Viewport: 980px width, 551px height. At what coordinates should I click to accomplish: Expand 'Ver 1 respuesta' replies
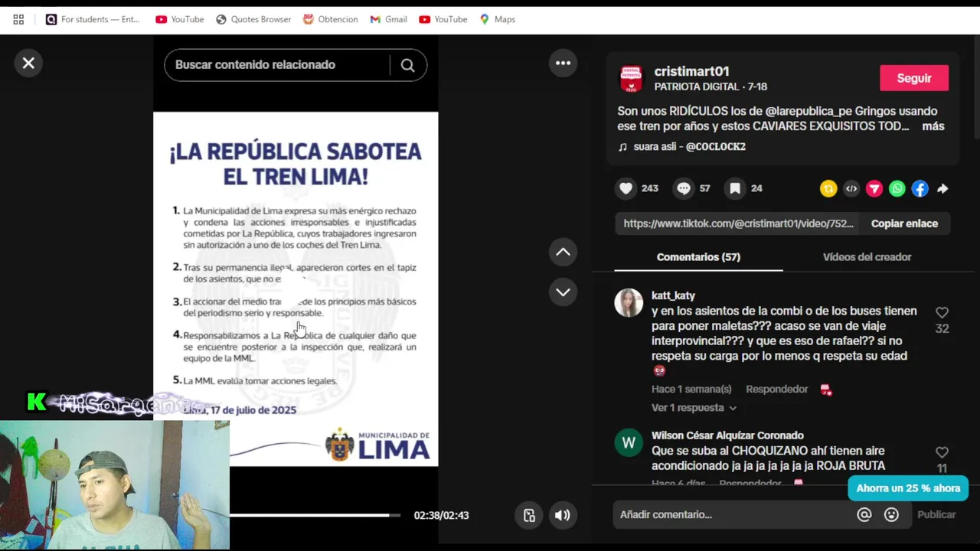(694, 408)
